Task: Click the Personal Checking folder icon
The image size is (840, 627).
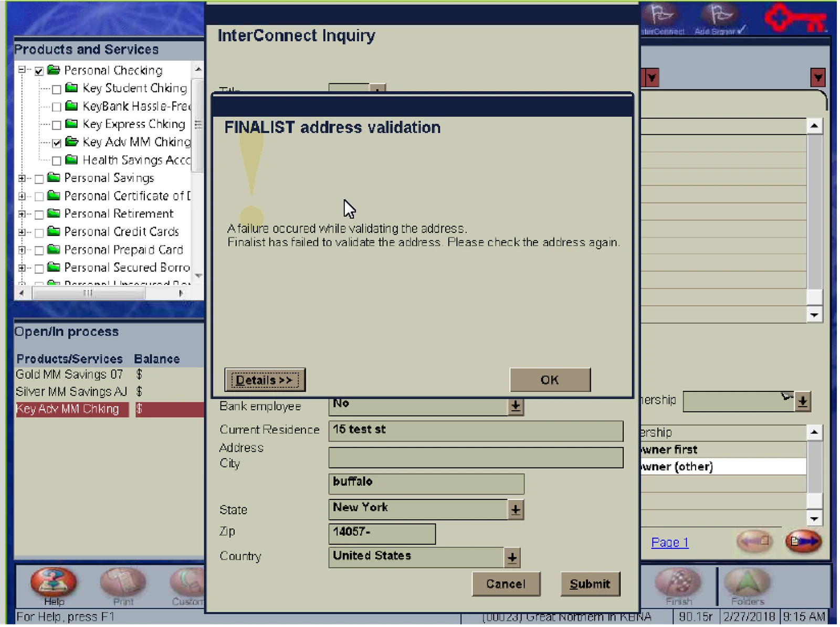Action: [54, 70]
